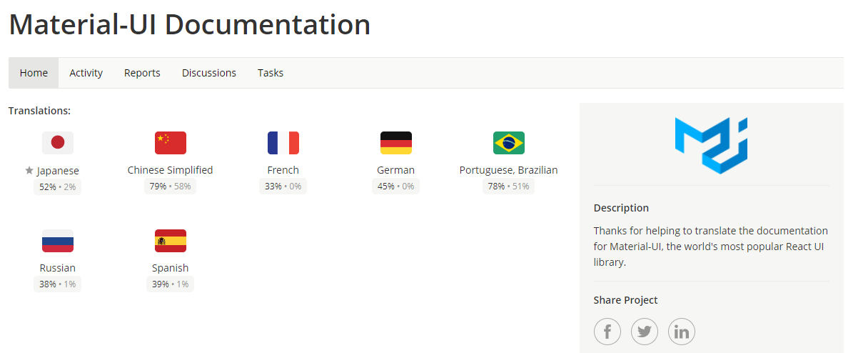The width and height of the screenshot is (868, 353).
Task: Click the star next to Japanese
Action: click(x=29, y=171)
